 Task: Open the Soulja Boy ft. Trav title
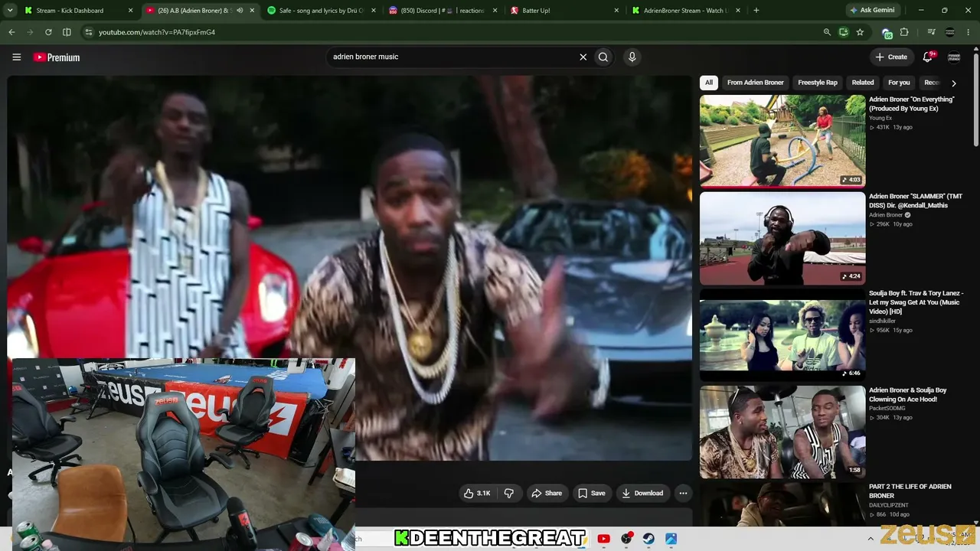coord(916,302)
